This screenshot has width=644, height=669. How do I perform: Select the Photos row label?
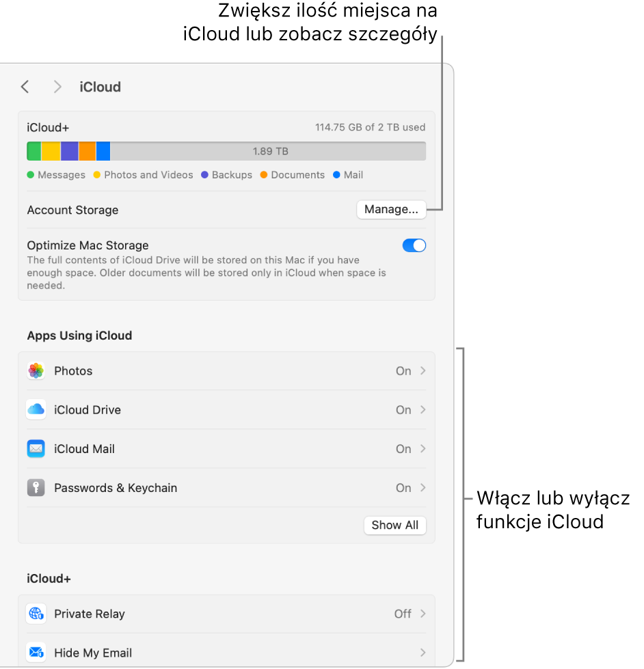(x=73, y=371)
